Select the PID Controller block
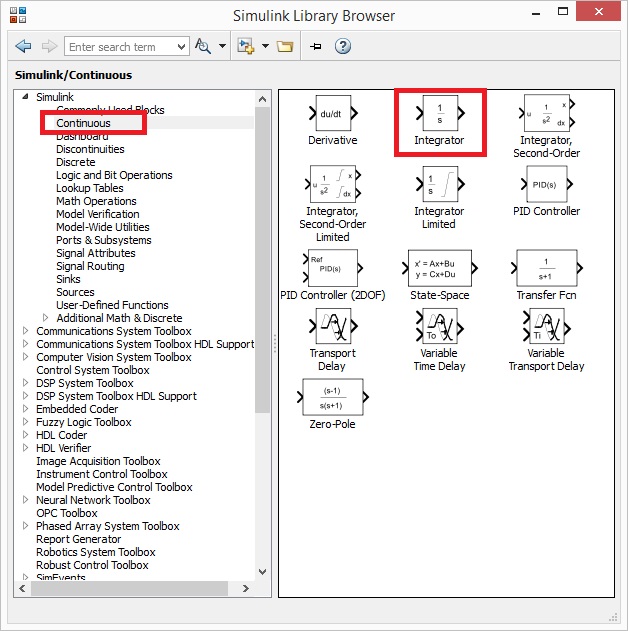This screenshot has width=628, height=631. tap(546, 184)
